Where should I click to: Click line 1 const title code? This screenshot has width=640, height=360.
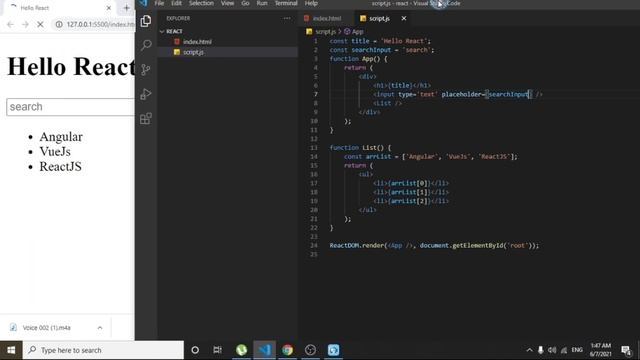380,41
